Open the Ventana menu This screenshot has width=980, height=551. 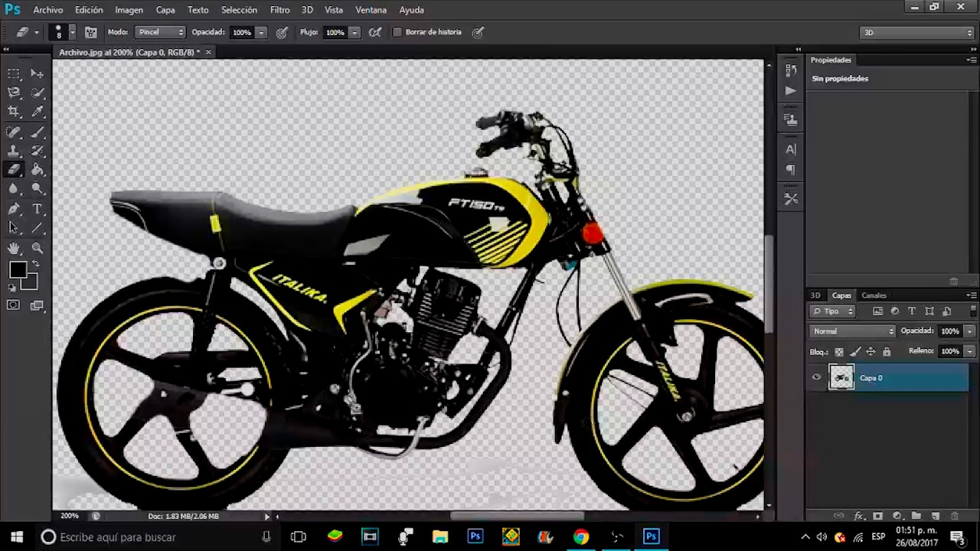(371, 10)
